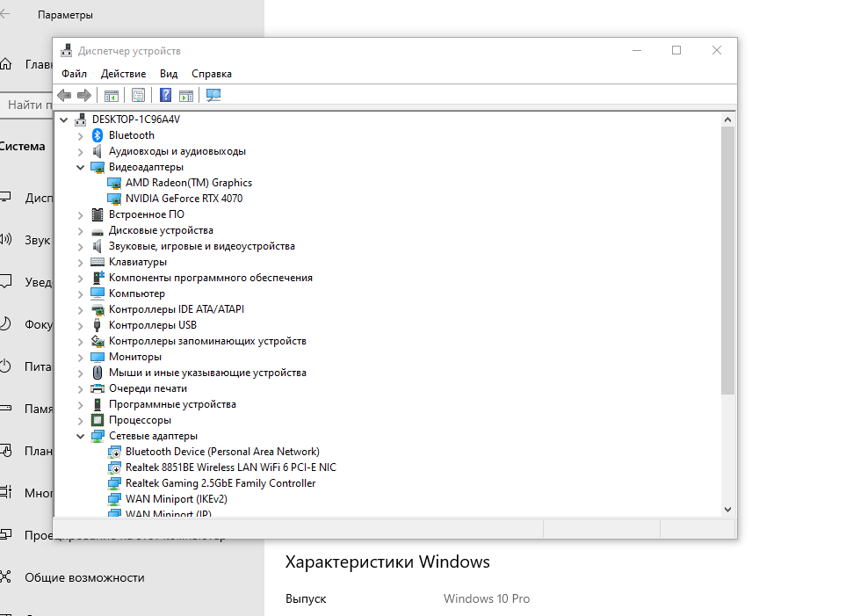Click the AMD Radeon(TM) Graphics adapter icon
Screen dimensions: 853x616
pos(114,183)
